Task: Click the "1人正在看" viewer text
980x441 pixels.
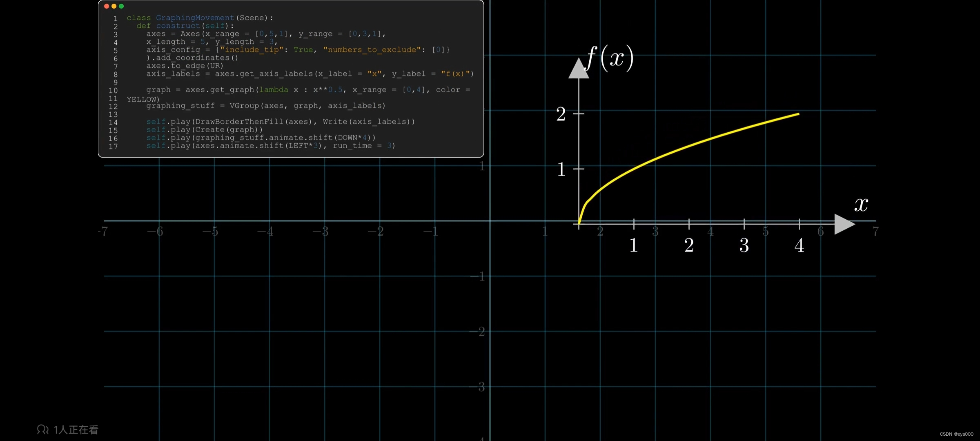Action: [x=76, y=430]
